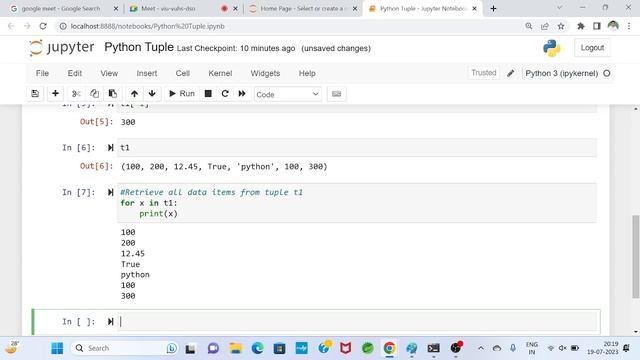Bookmark this page star icon
640x360 pixels.
point(561,26)
